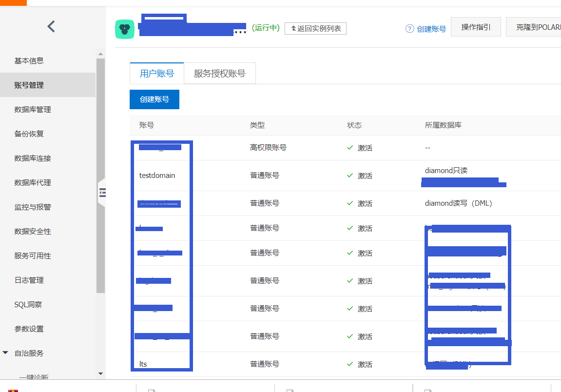
Task: Open the 操作指引 guide button
Action: (476, 27)
